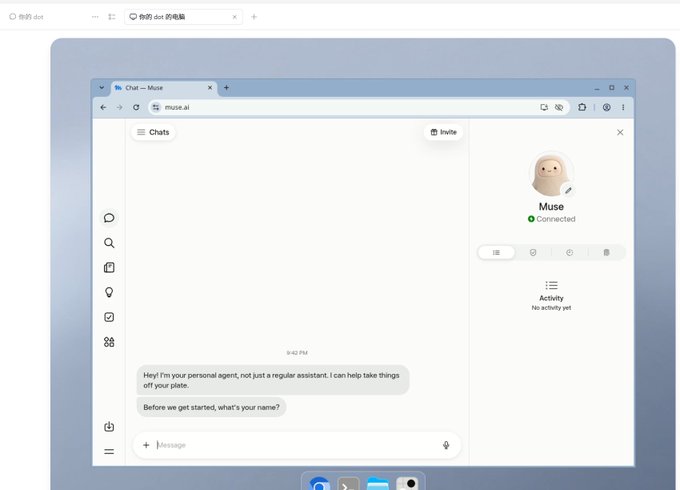Open the chat bubble icon in Muse sidebar

[x=109, y=218]
